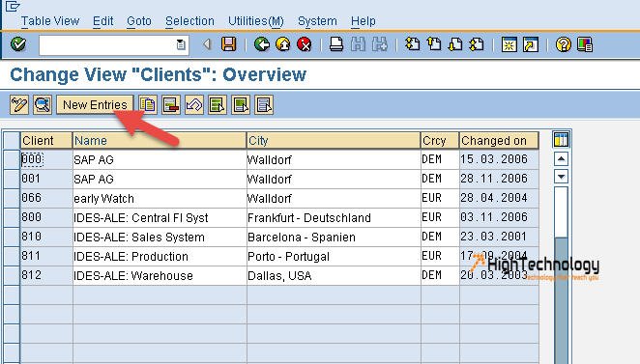Click the client number 000 cell

(46, 159)
